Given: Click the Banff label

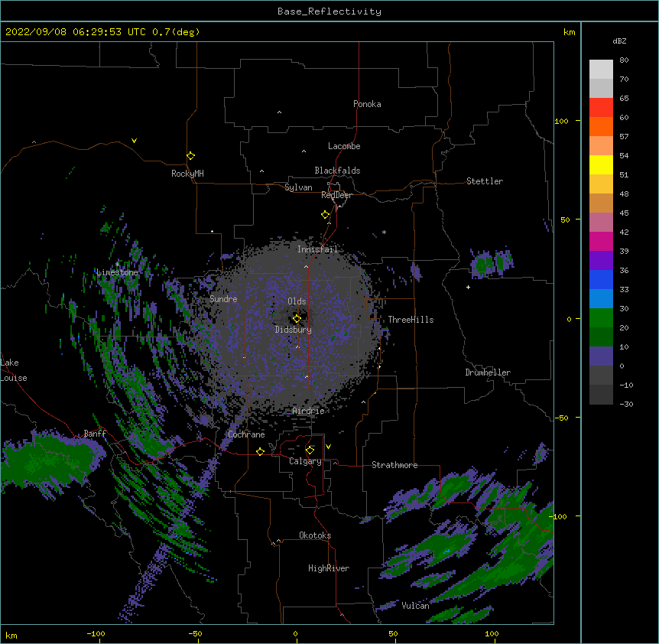Looking at the screenshot, I should tap(95, 434).
